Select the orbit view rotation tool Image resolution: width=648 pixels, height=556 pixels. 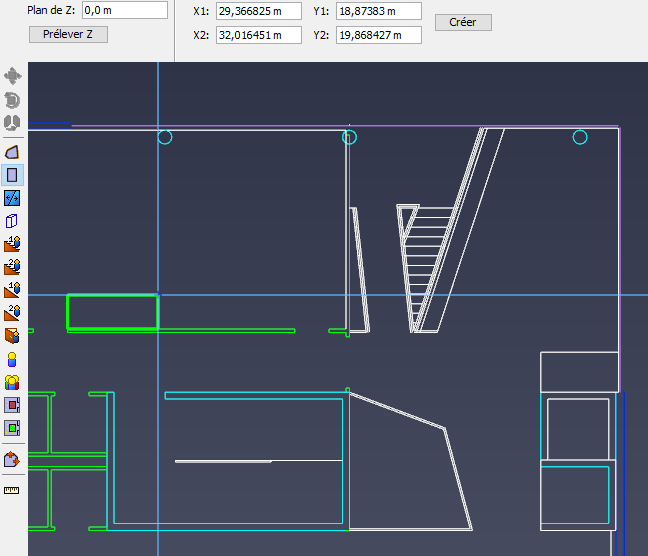click(x=12, y=100)
